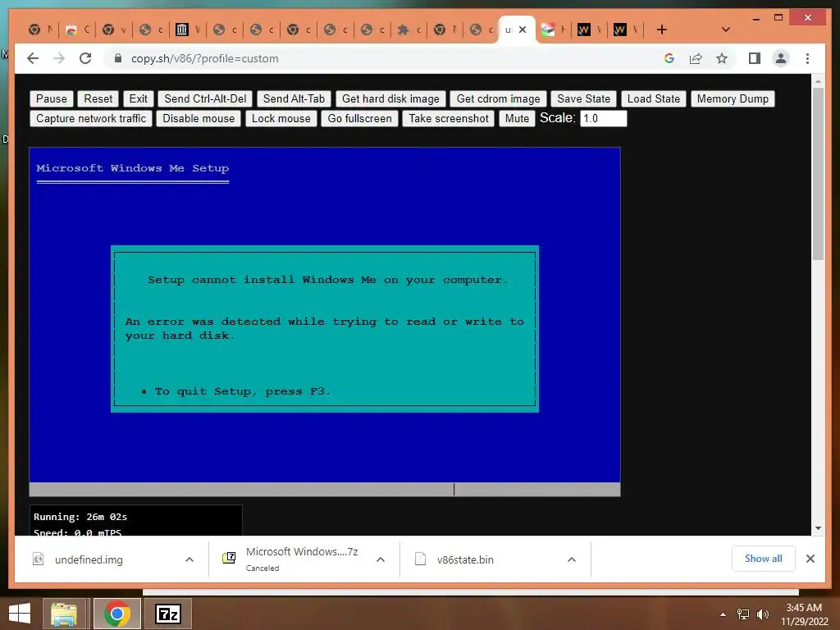View site info via the padlock icon
Viewport: 840px width, 630px height.
point(118,58)
